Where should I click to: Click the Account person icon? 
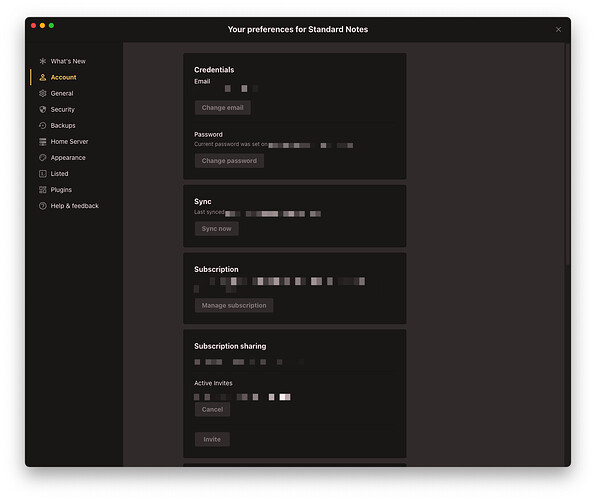[43, 77]
